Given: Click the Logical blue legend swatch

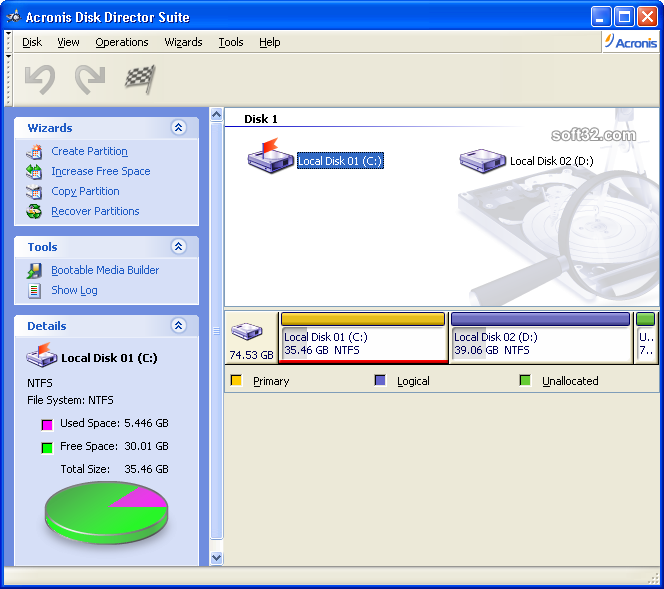Looking at the screenshot, I should pos(380,380).
